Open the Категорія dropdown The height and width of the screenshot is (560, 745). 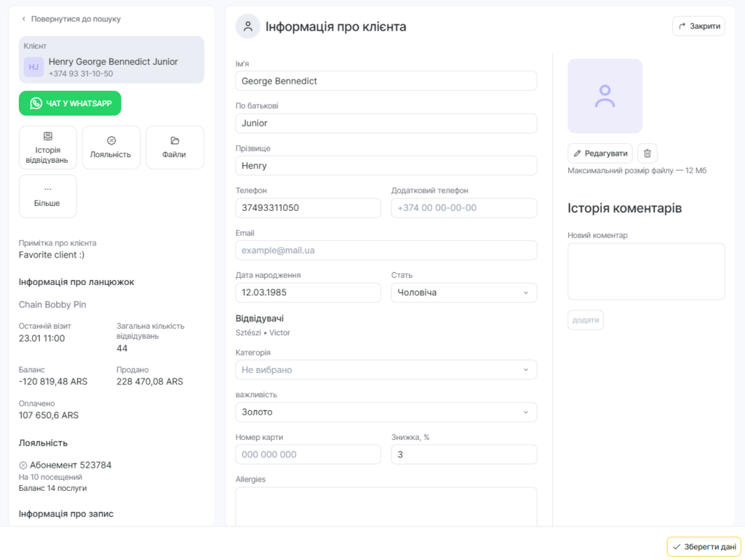[386, 369]
